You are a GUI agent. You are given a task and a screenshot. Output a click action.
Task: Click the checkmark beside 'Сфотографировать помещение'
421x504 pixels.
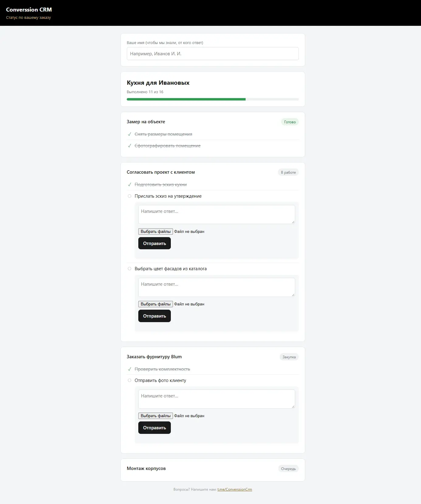129,146
